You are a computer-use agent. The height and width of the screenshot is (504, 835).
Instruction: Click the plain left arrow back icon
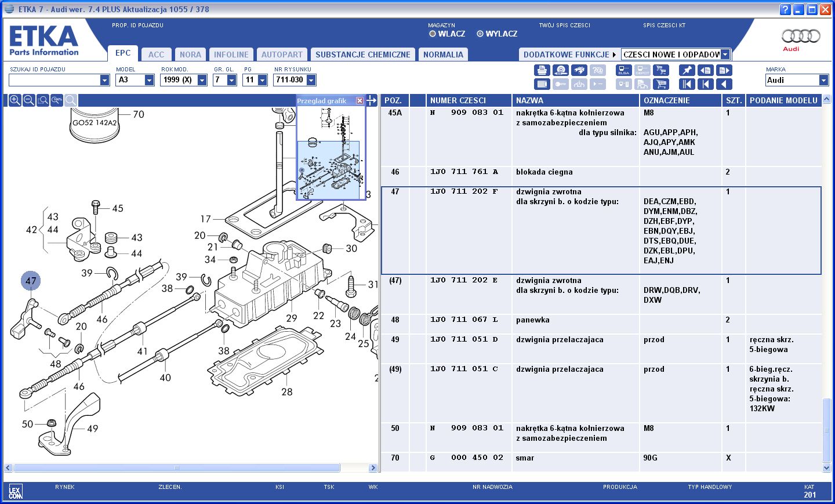(724, 84)
